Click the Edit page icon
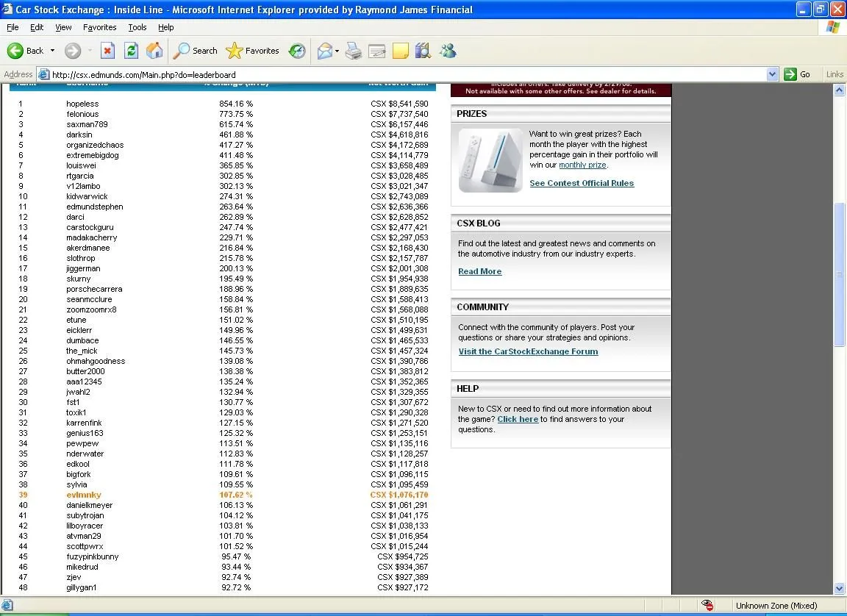 (376, 51)
